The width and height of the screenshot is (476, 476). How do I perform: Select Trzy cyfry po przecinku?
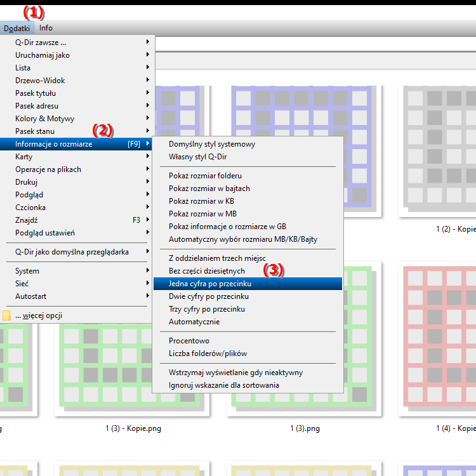[248, 309]
